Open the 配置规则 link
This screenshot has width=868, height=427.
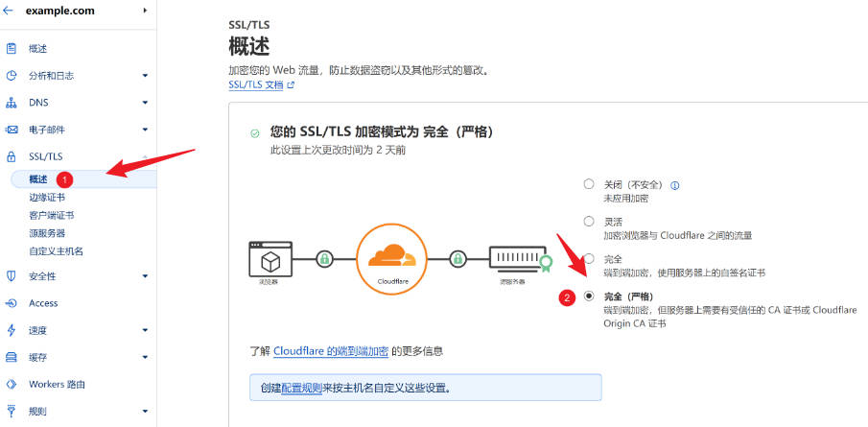tap(302, 388)
